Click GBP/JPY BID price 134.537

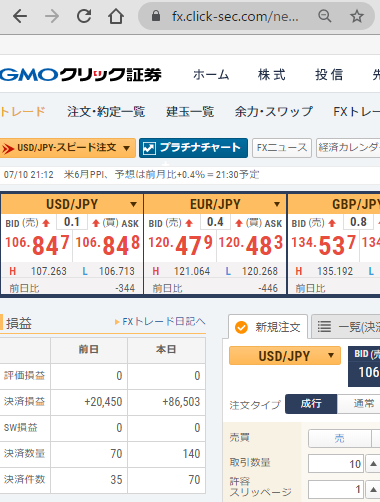pyautogui.click(x=324, y=245)
